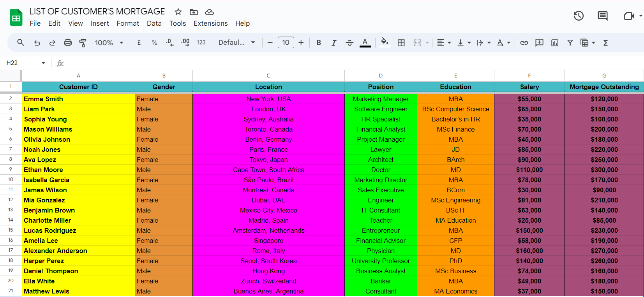644x297 pixels.
Task: Open the zoom level dropdown
Action: (109, 43)
